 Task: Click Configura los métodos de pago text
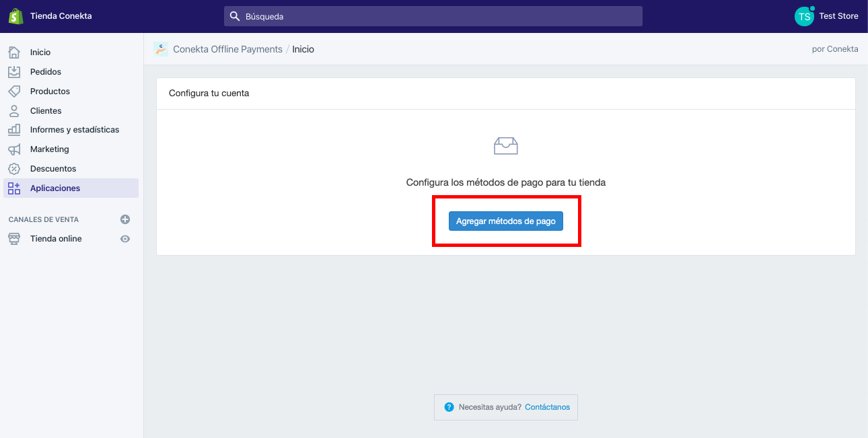coord(506,182)
